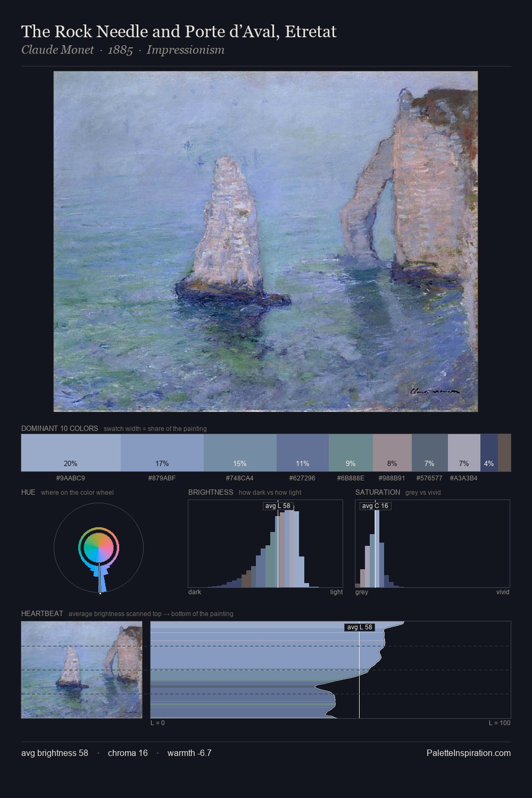Click the small painting thumbnail in Heartbeat
Screen dimensions: 532x798
pos(81,670)
